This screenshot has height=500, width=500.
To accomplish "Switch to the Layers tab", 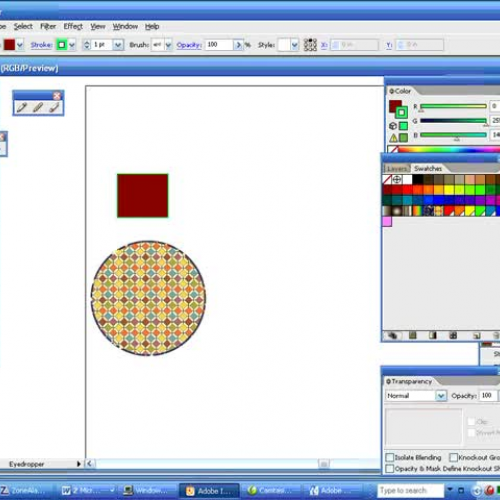I will (x=397, y=168).
